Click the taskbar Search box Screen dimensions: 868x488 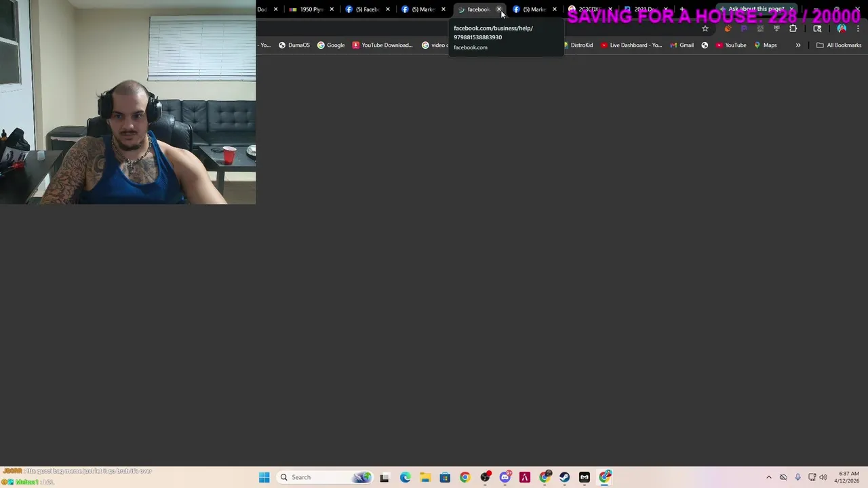pos(325,477)
